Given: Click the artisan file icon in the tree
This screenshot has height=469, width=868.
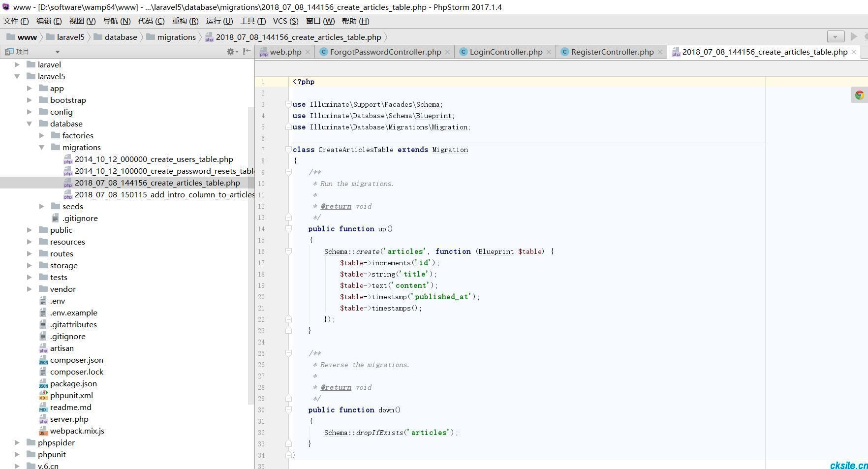Looking at the screenshot, I should 43,348.
